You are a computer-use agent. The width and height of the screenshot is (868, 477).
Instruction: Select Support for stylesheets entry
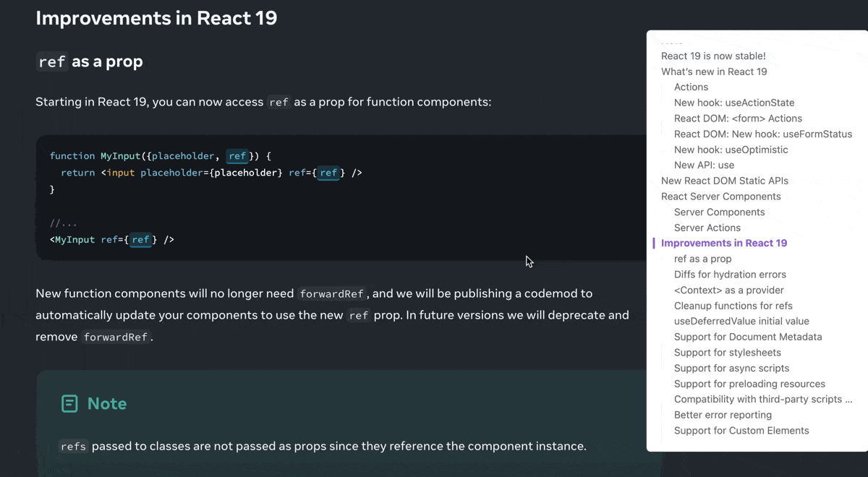point(728,353)
